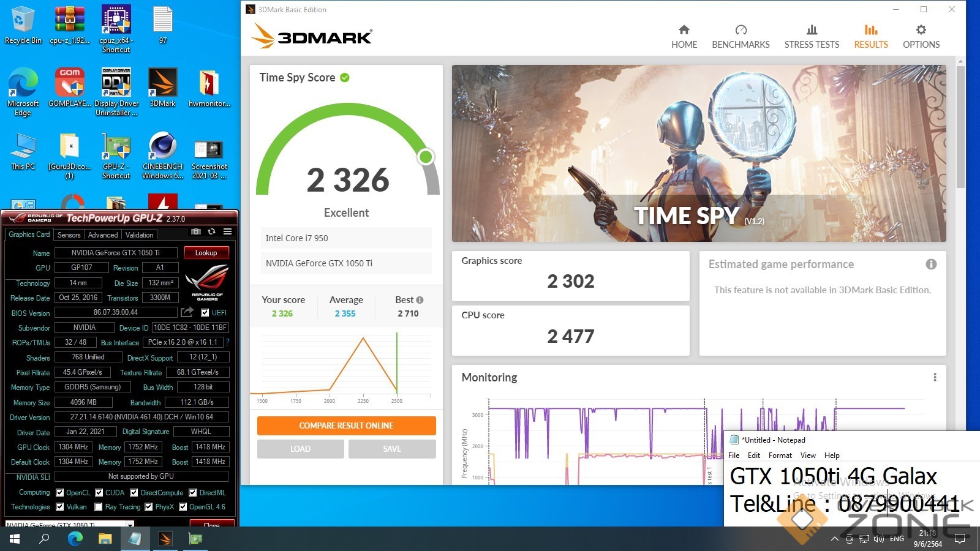Switch to the Advanced tab in GPU-Z
Viewport: 980px width, 551px height.
[102, 234]
